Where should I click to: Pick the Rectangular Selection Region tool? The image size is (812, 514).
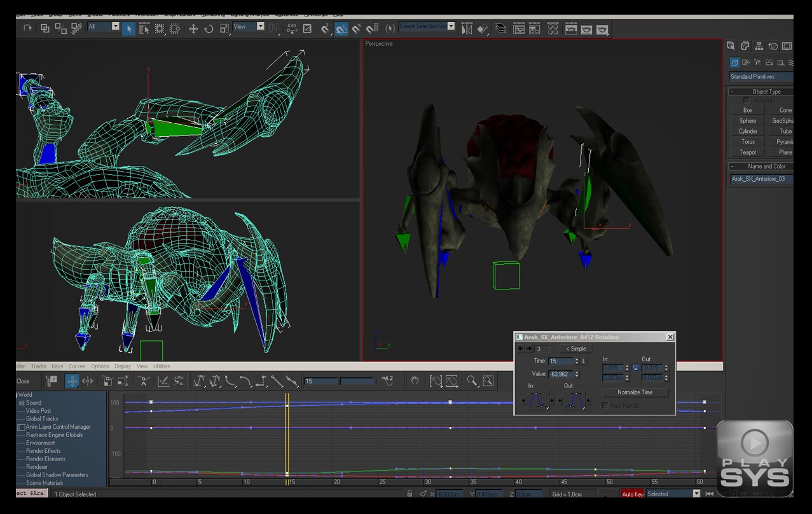pyautogui.click(x=159, y=29)
